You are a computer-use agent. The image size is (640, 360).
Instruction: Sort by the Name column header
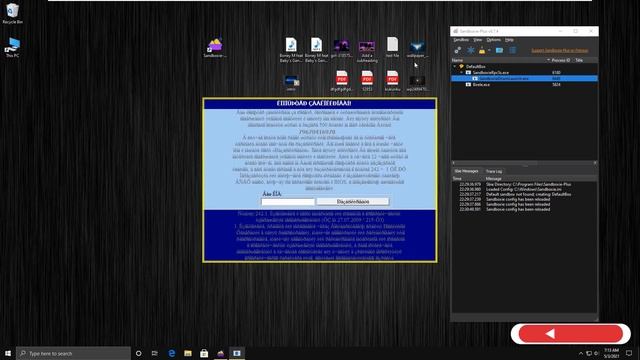pyautogui.click(x=500, y=60)
